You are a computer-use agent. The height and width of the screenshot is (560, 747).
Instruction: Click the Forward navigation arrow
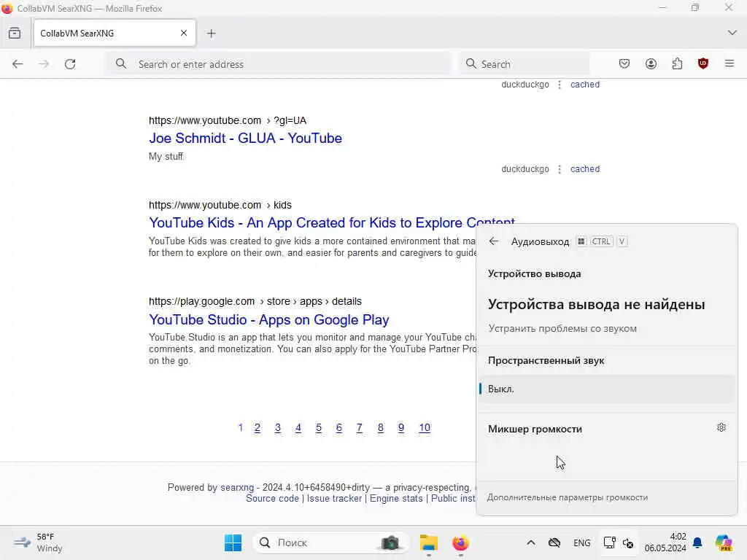click(x=44, y=64)
